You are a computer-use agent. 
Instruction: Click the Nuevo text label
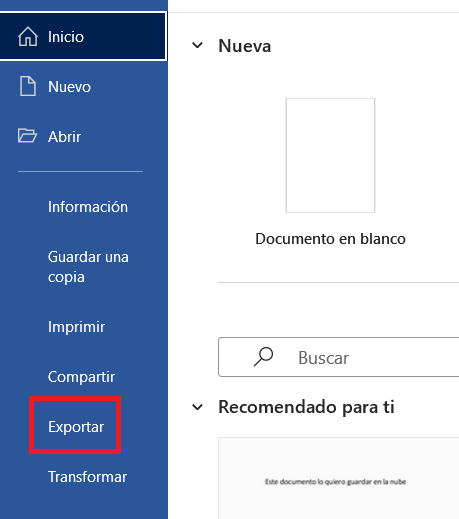tap(69, 87)
